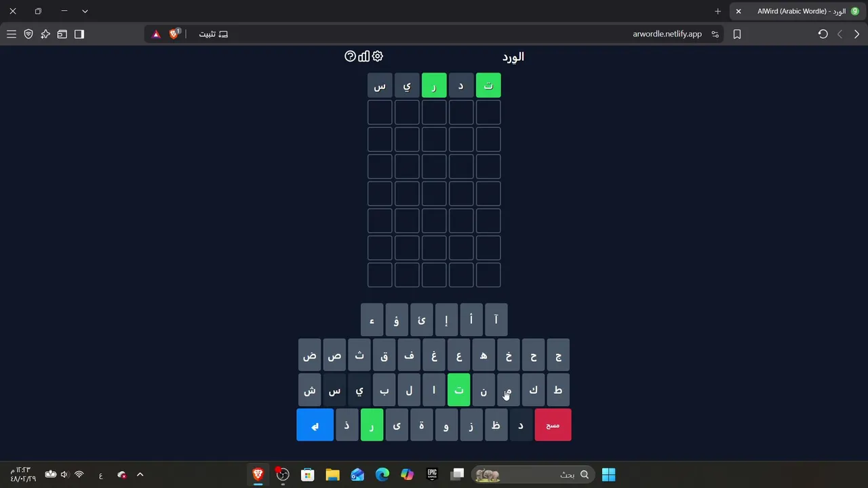
Task: Click the red مسح delete key
Action: pyautogui.click(x=553, y=425)
